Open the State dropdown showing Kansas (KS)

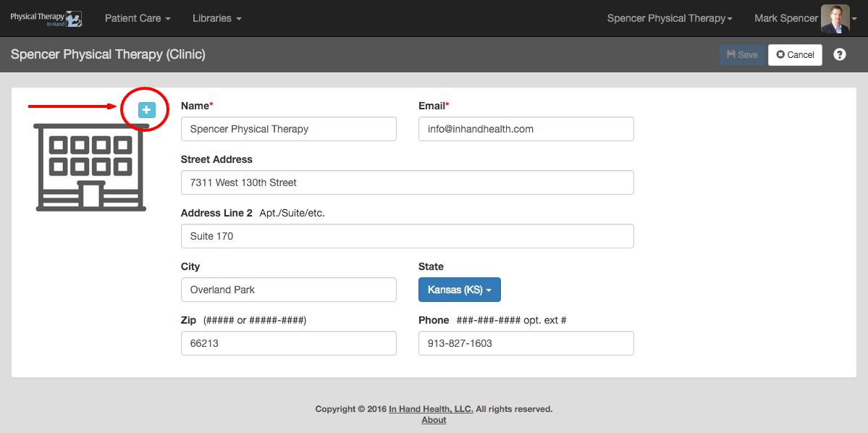(459, 289)
